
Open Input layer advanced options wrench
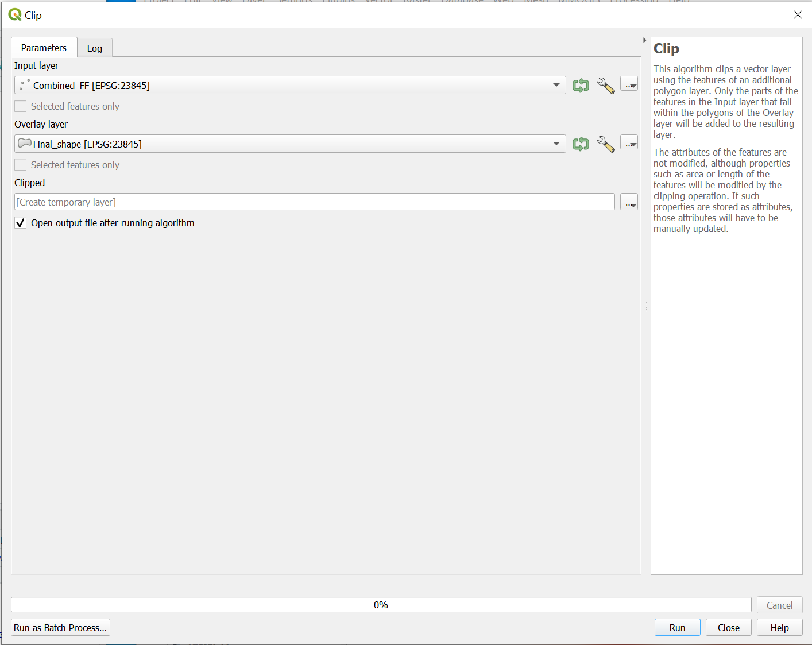(x=605, y=86)
